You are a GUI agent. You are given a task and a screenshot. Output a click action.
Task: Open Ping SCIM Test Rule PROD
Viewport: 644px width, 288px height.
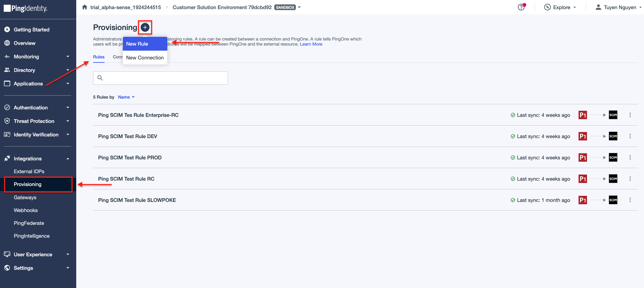130,158
